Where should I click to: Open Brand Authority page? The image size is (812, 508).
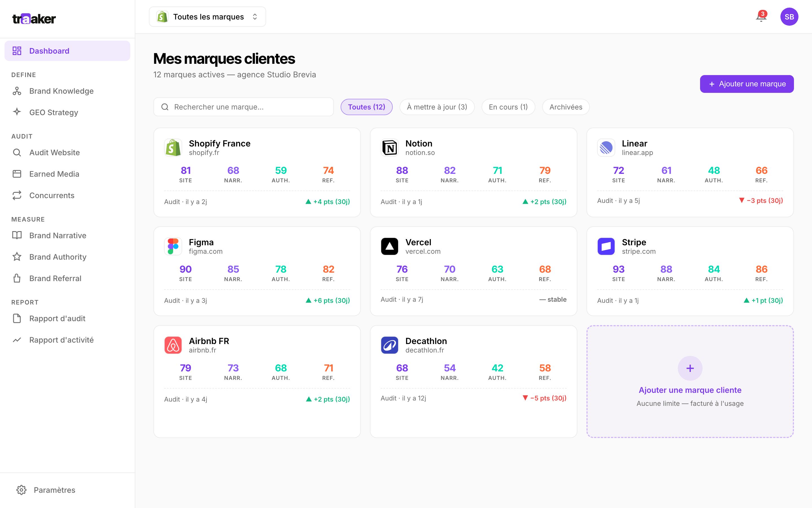coord(67,257)
